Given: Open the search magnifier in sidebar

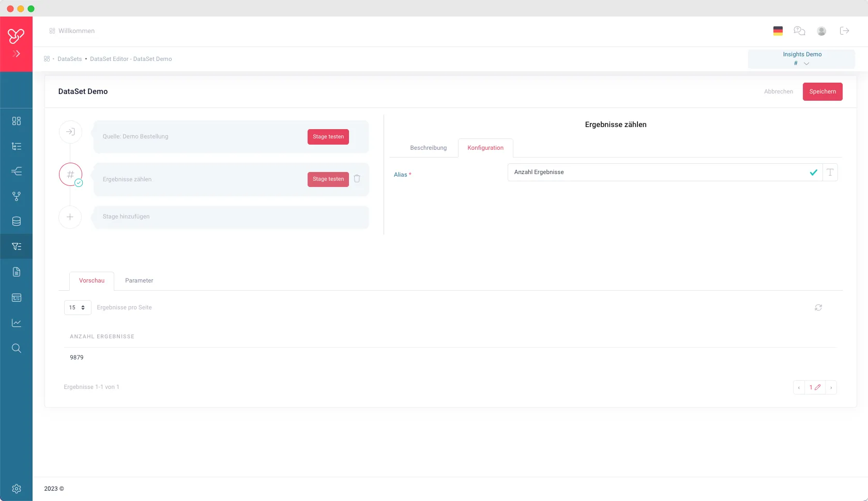Looking at the screenshot, I should coord(17,348).
